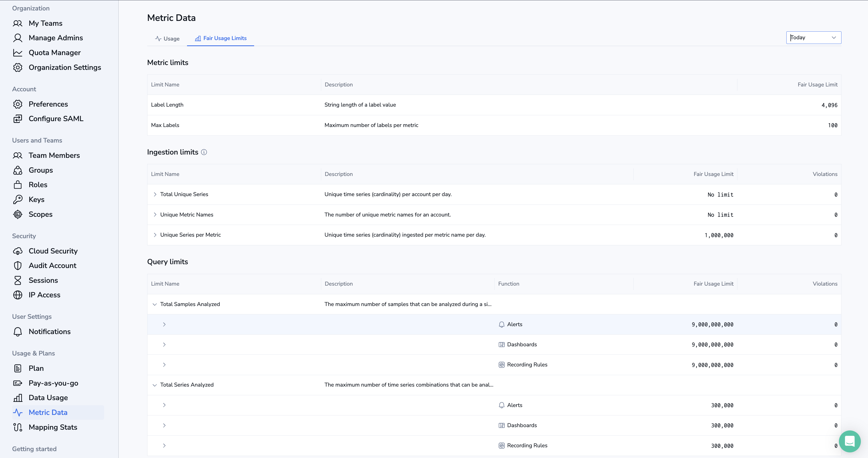Expand Recording Rules row under Total Samples Analyzed
This screenshot has width=868, height=458.
click(164, 365)
